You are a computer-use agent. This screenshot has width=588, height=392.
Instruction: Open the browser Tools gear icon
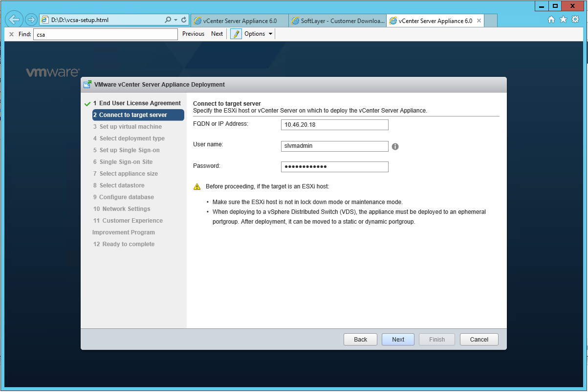point(575,20)
